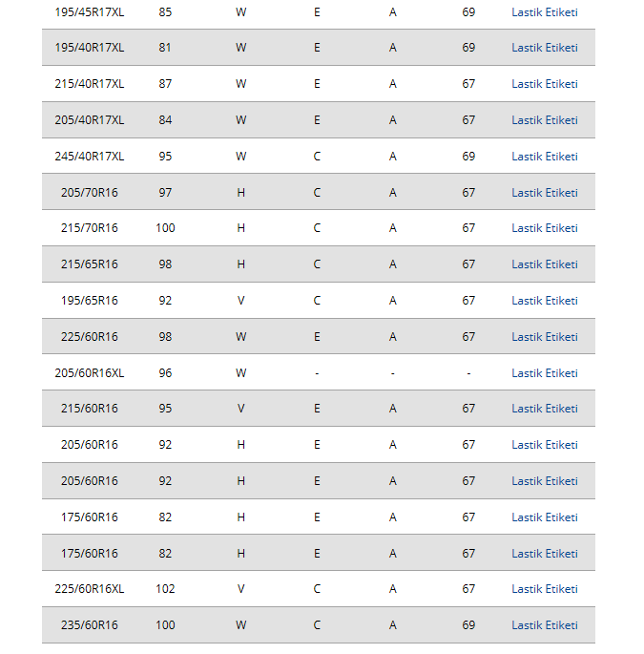The height and width of the screenshot is (654, 644).
Task: Open Lastik Etiketi link for 195/45R17XL
Action: 544,12
